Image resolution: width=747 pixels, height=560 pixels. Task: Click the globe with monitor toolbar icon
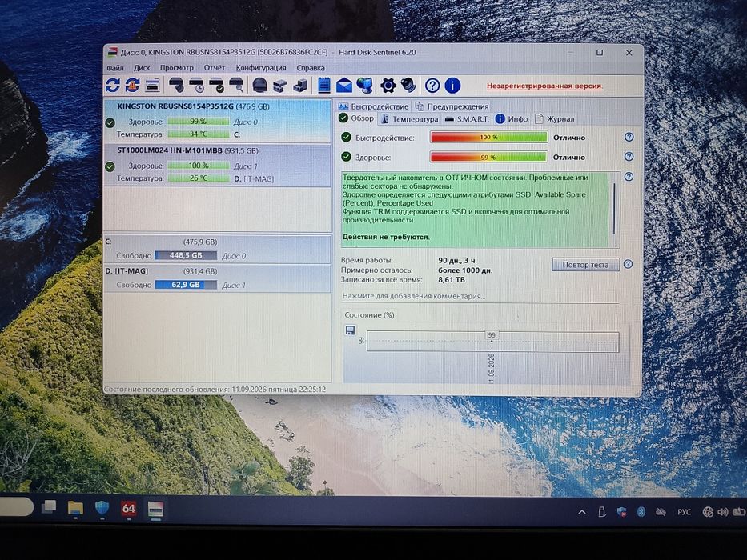[x=364, y=86]
